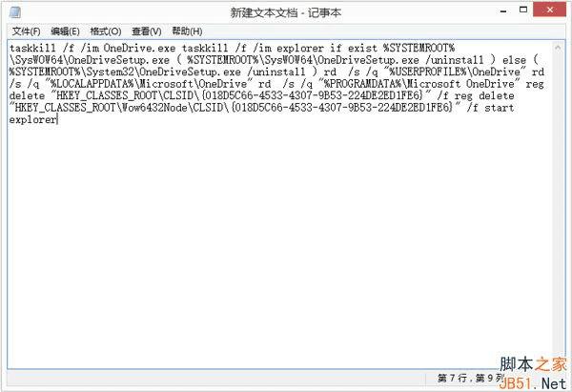
Task: Click the Notepad icon in the title bar
Action: click(15, 12)
